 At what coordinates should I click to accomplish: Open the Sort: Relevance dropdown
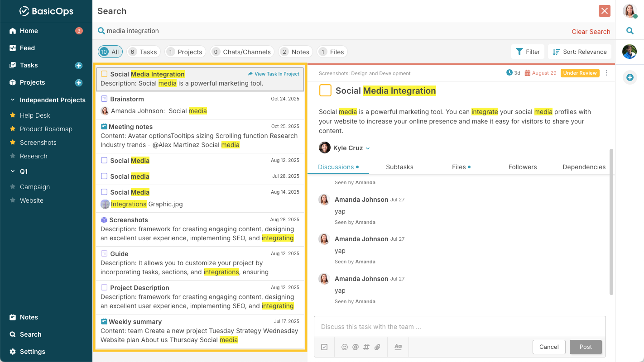580,52
